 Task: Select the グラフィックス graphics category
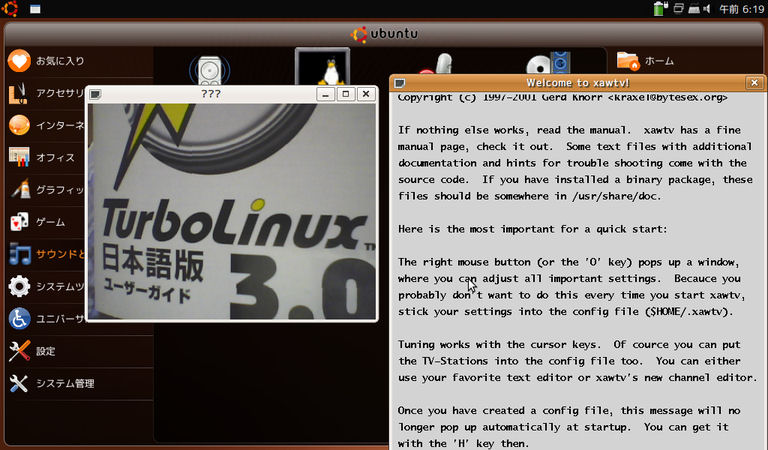click(x=46, y=190)
